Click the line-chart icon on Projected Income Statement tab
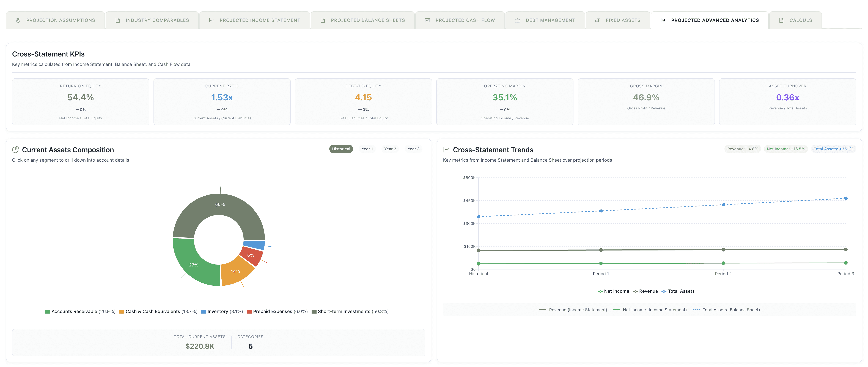868x367 pixels. 212,20
